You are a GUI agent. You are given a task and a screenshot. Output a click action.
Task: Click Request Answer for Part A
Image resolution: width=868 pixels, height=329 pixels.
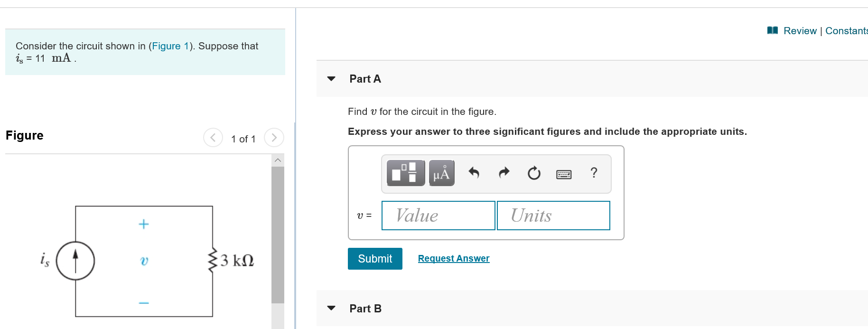(x=453, y=258)
